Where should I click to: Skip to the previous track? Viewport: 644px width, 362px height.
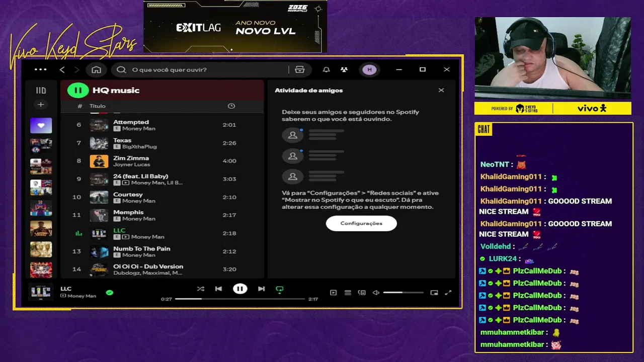(218, 289)
